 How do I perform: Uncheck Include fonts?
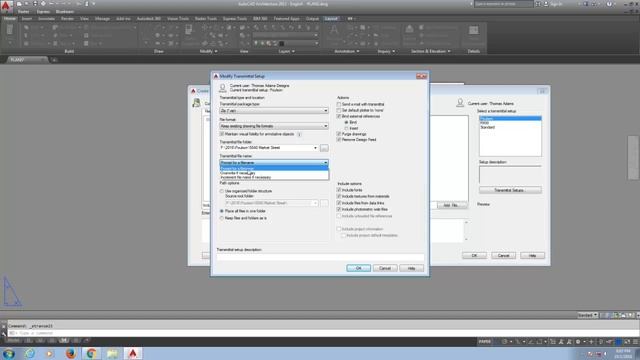pyautogui.click(x=349, y=190)
